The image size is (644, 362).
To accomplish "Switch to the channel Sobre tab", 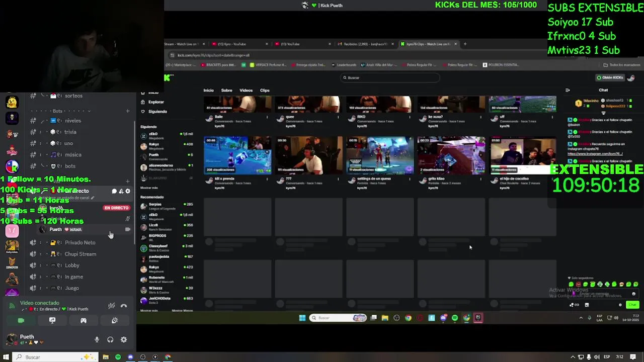I will (226, 90).
